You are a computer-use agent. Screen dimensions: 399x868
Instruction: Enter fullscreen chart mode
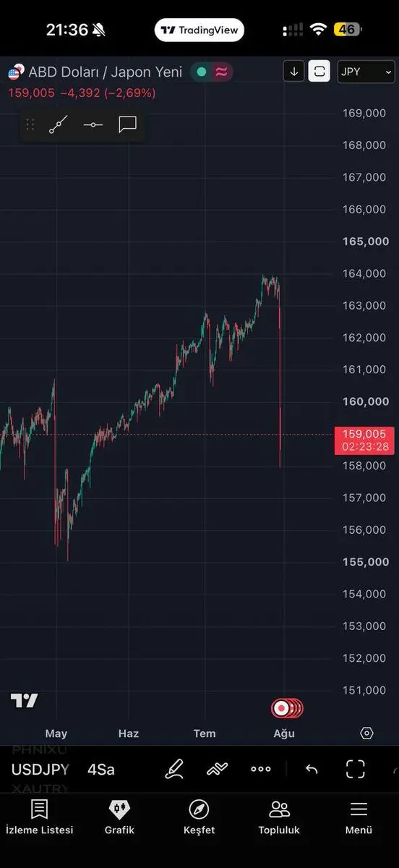coord(355,769)
